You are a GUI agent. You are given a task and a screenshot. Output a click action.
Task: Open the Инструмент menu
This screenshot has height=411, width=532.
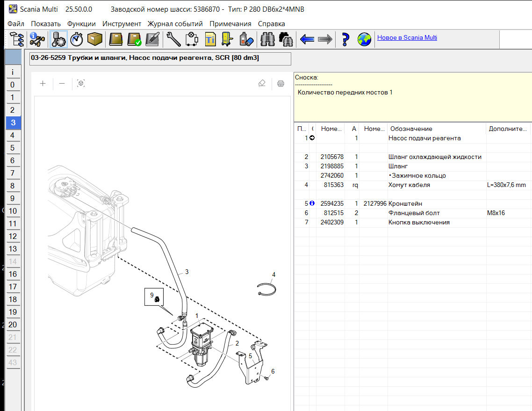coord(122,24)
